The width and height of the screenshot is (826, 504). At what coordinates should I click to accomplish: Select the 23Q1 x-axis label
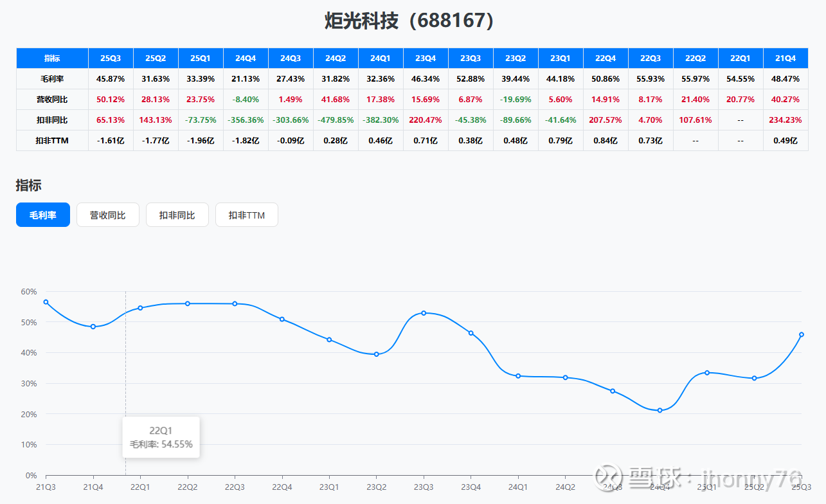click(329, 487)
